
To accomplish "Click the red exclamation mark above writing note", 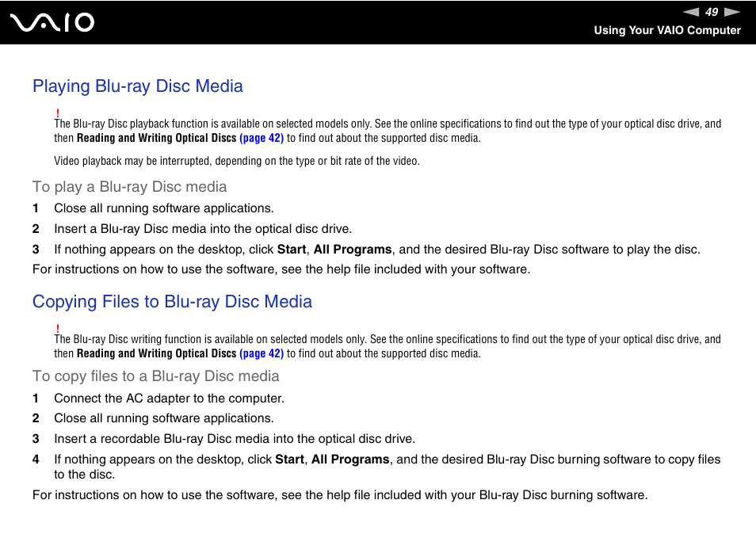I will click(57, 328).
